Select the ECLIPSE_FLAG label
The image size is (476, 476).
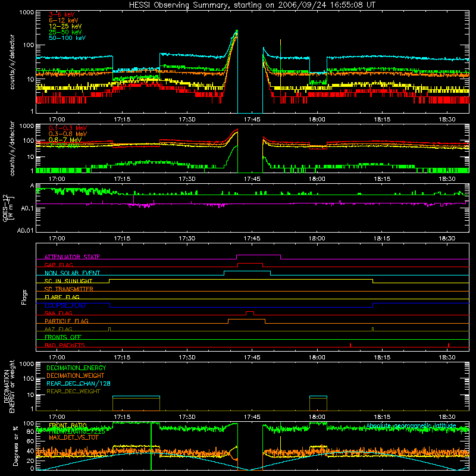[65, 305]
